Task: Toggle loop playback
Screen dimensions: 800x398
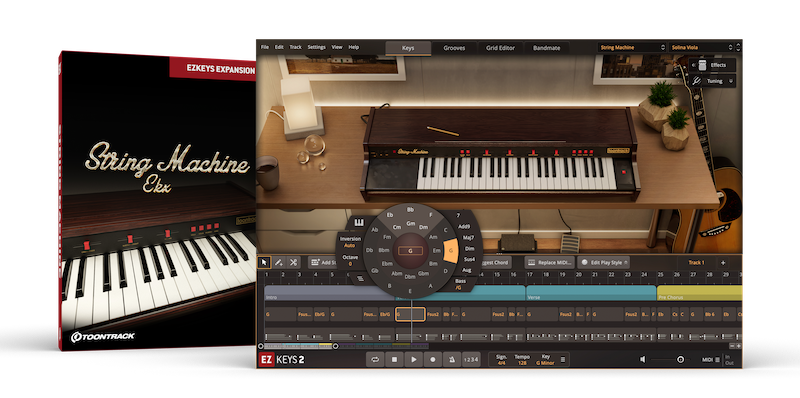Action: pyautogui.click(x=375, y=359)
